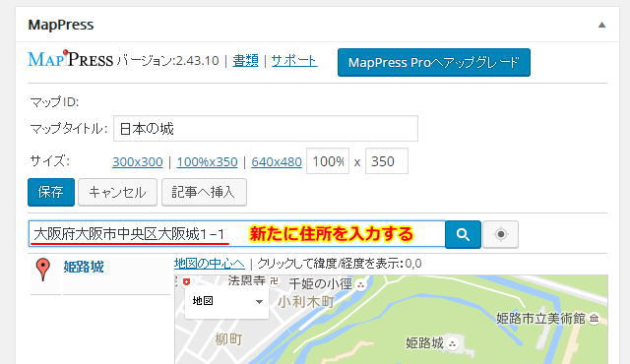Screen dimensions: 630x364
Task: Collapse the MapPress panel with the triangle
Action: [x=601, y=25]
